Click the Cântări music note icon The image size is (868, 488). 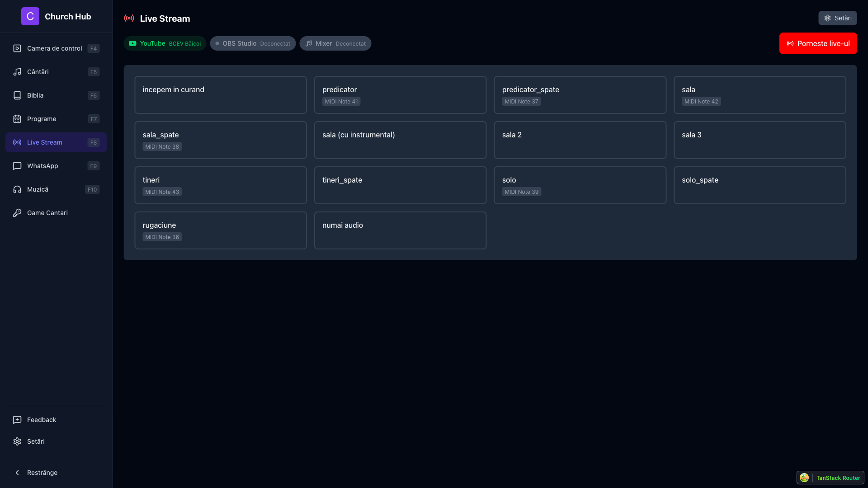point(17,72)
